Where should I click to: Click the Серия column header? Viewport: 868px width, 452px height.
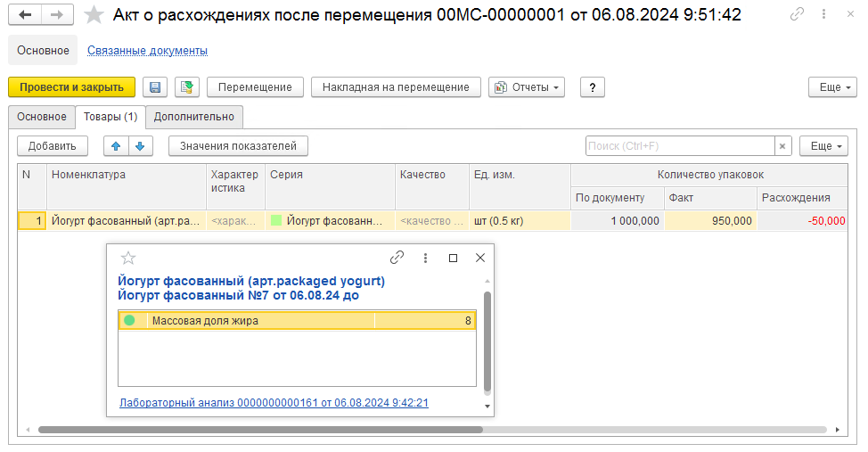(x=330, y=186)
